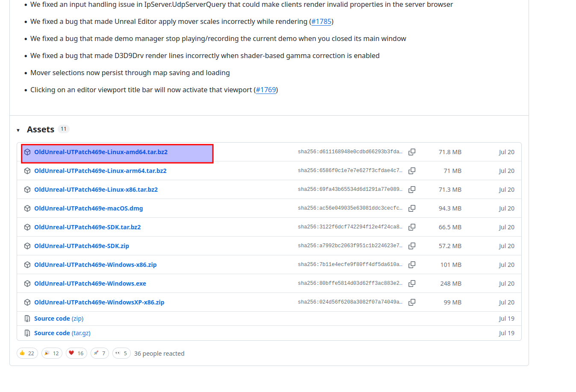Download OldUnreal-UTPatch469e-Linux-amd64.tar.bz2
This screenshot has height=392, width=576.
tap(101, 152)
